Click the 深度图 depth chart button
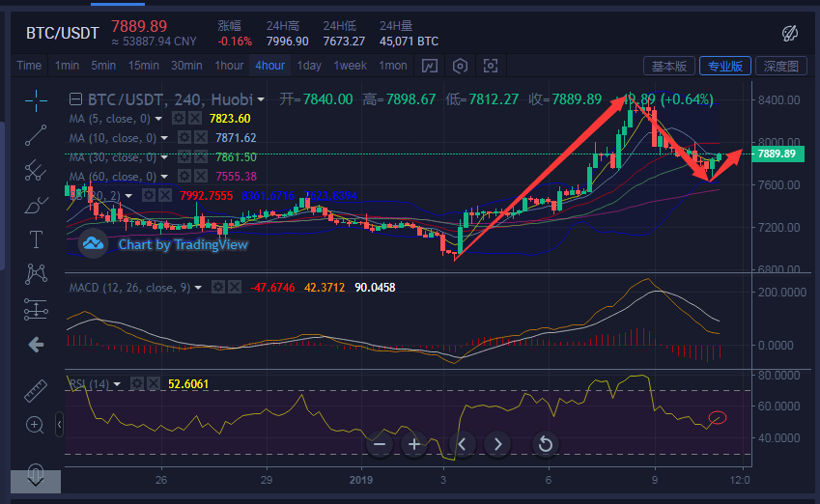 coord(781,66)
